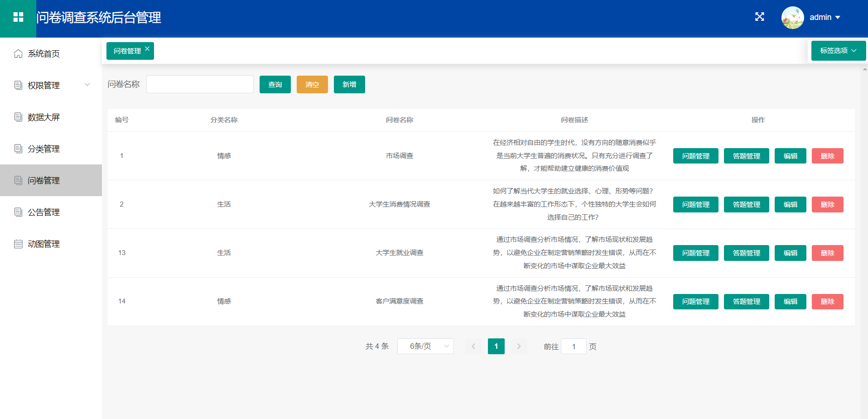Open 问题管理 for 市场调查
Viewport: 868px width, 419px height.
point(696,156)
